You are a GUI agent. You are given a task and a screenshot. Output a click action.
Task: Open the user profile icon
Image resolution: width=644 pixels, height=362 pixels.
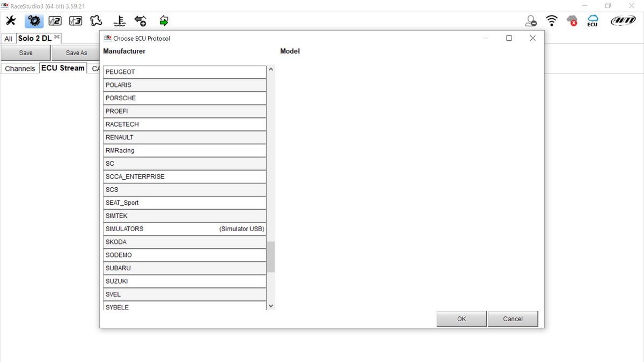pos(531,21)
